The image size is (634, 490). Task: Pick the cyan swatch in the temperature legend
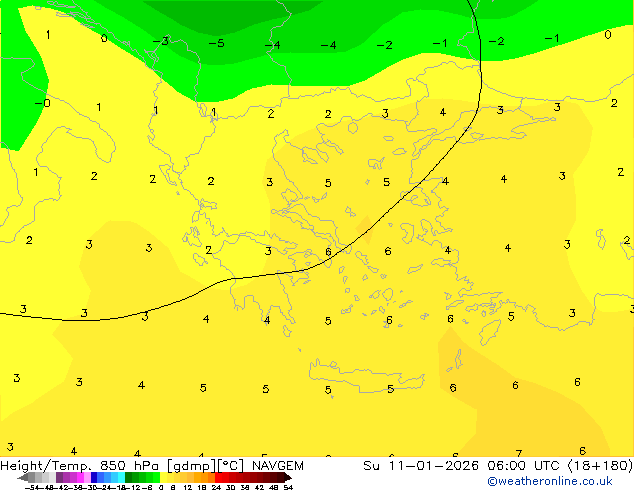click(x=121, y=477)
